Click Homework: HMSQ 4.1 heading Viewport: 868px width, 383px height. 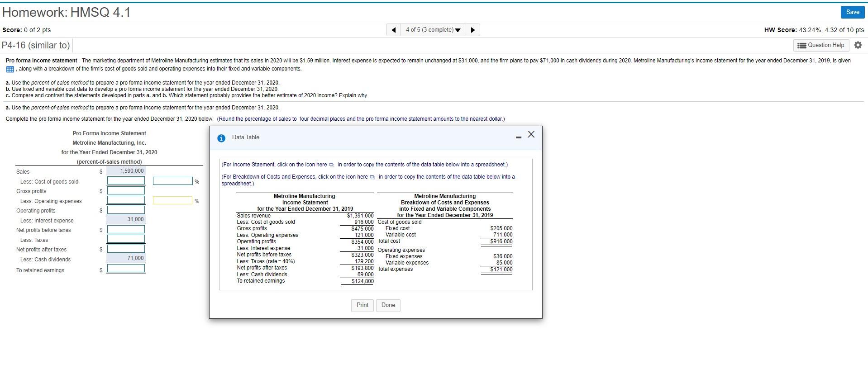[x=67, y=12]
